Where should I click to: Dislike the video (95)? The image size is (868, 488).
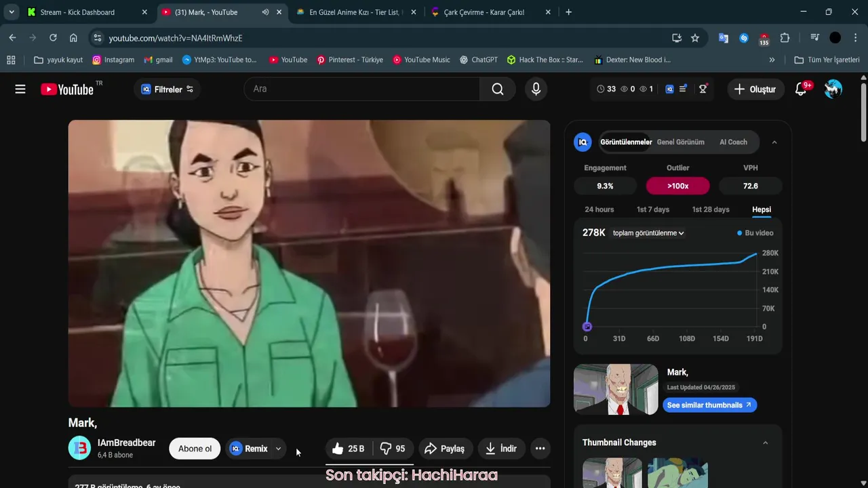[393, 449]
